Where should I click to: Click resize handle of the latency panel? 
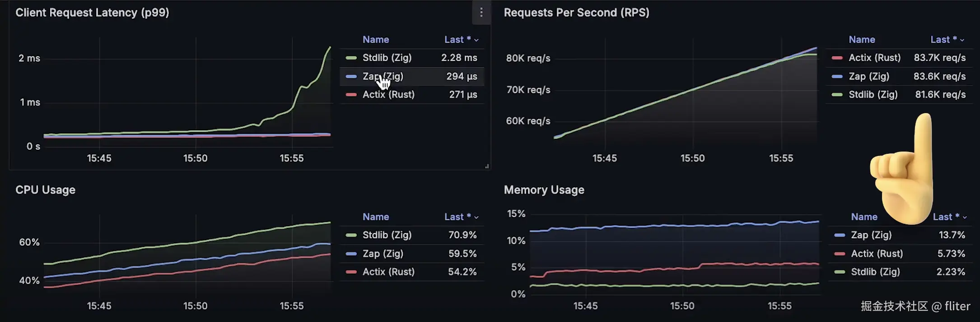tap(486, 166)
